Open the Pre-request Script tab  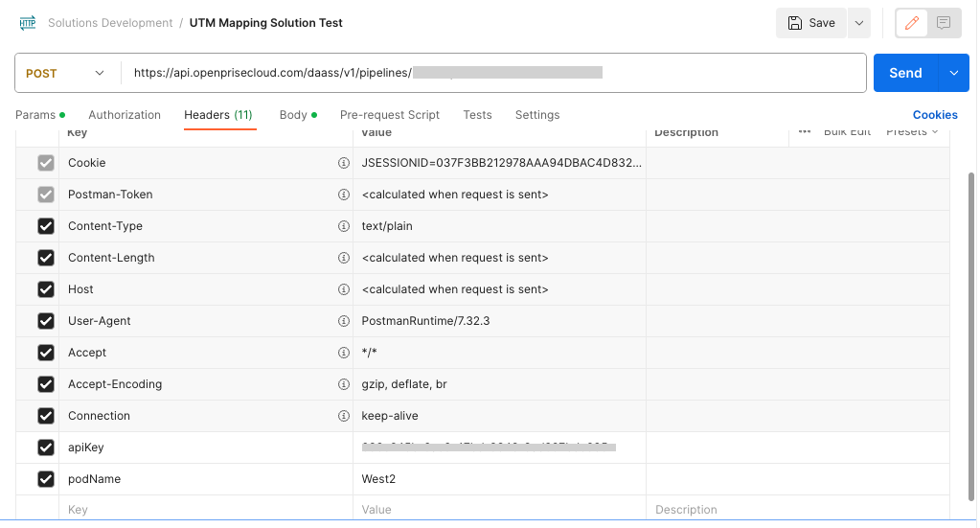(x=390, y=115)
